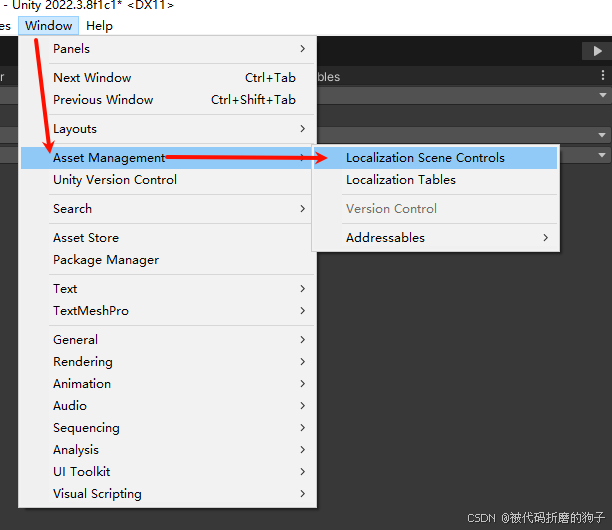The height and width of the screenshot is (530, 612).
Task: Expand the UI Toolkit submenu
Action: pyautogui.click(x=168, y=471)
